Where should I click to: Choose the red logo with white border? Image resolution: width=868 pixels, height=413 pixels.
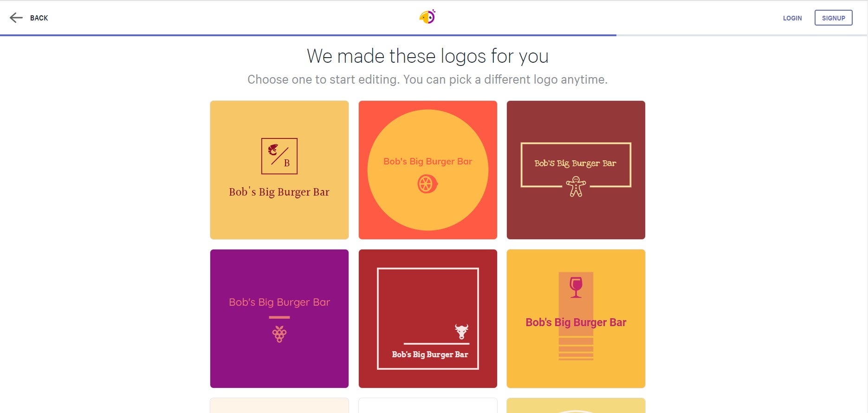428,319
